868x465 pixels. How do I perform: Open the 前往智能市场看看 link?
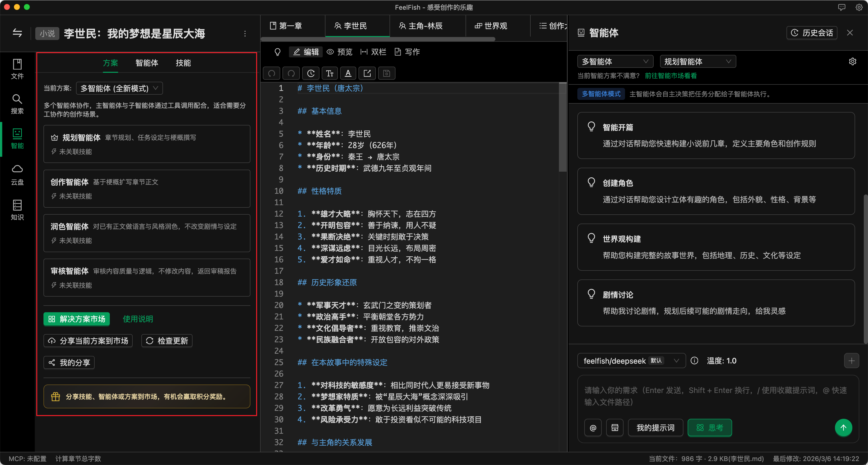[x=671, y=76]
